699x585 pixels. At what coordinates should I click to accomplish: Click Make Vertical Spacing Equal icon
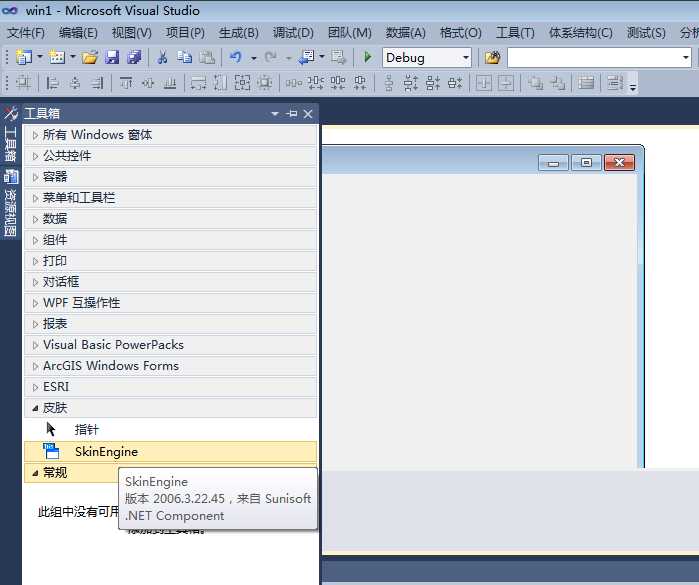pyautogui.click(x=389, y=83)
